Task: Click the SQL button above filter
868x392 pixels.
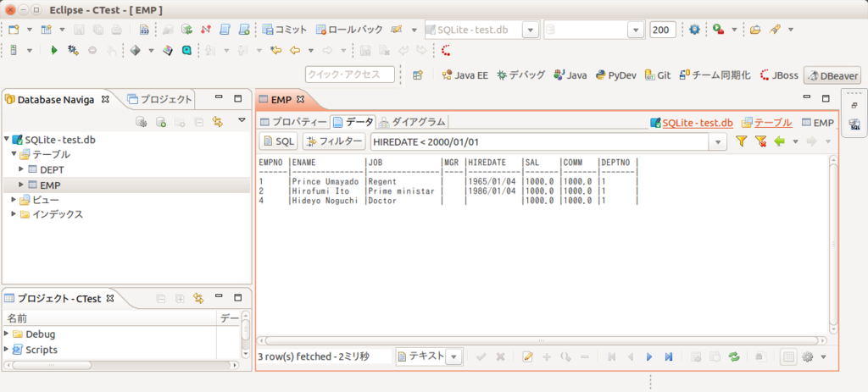Action: pos(278,142)
